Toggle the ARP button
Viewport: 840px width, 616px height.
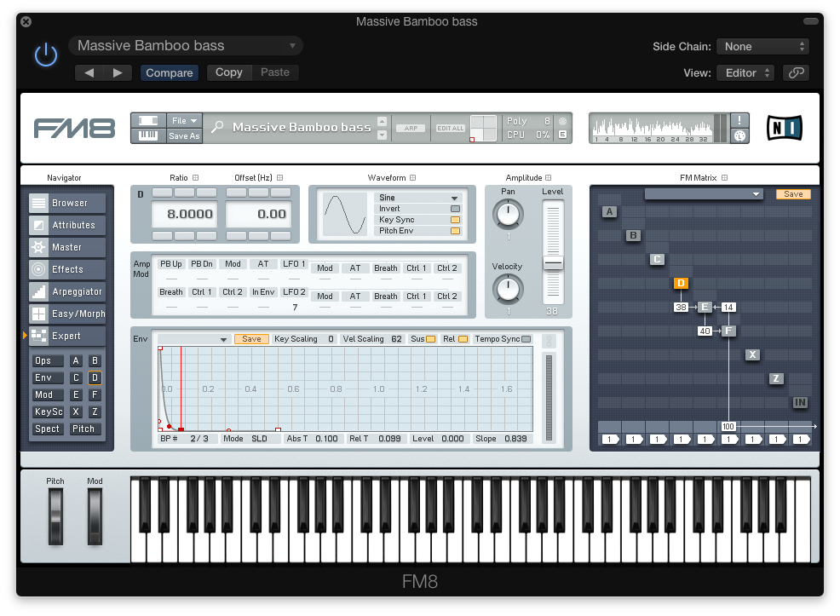coord(411,128)
